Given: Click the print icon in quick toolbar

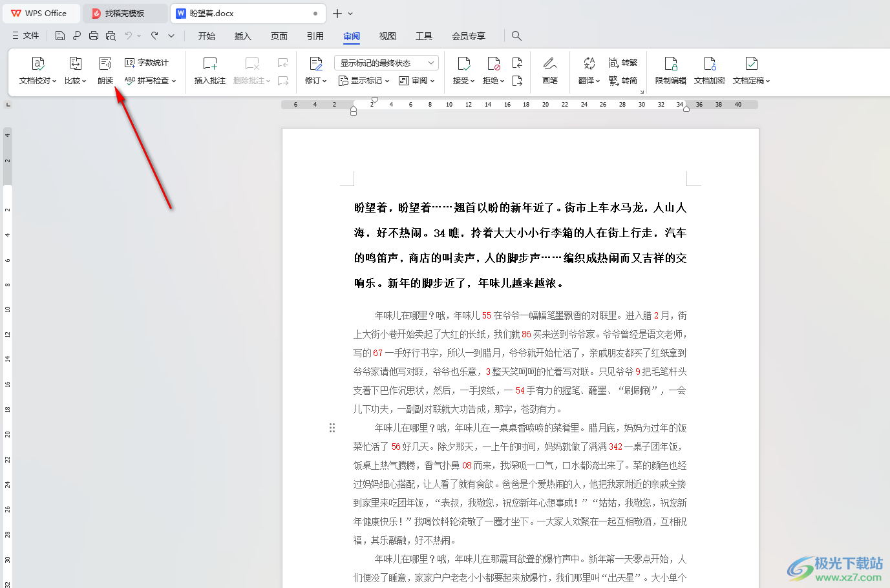Looking at the screenshot, I should pyautogui.click(x=94, y=36).
